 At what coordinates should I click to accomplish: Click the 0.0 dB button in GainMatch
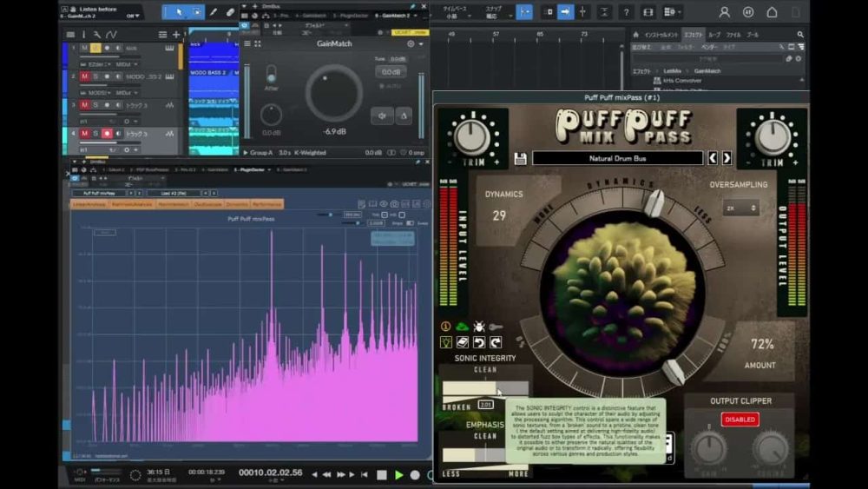(x=391, y=72)
